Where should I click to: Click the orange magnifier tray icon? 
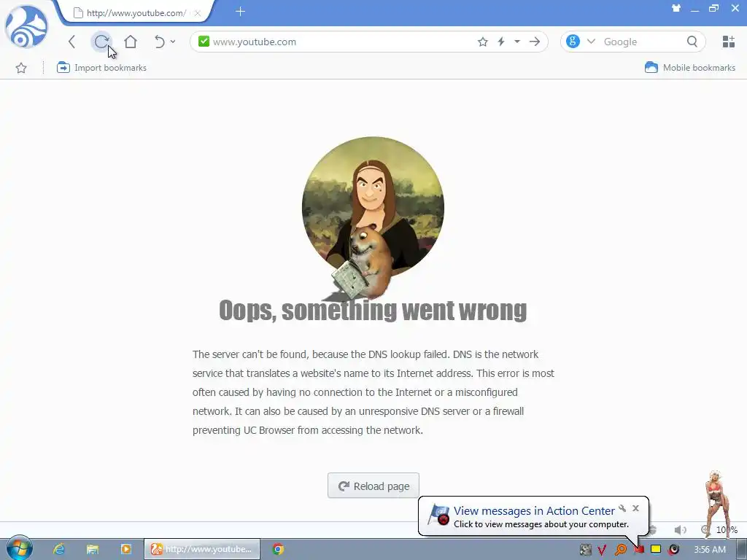(x=620, y=550)
